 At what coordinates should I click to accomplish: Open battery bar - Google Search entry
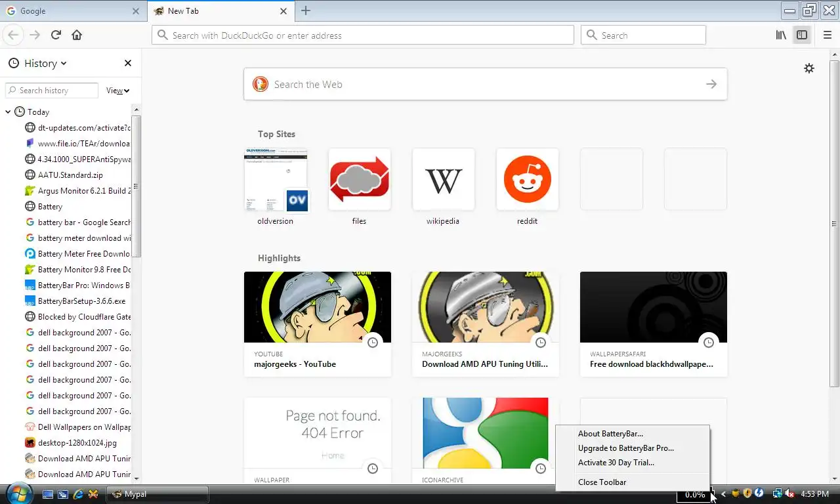pos(77,222)
